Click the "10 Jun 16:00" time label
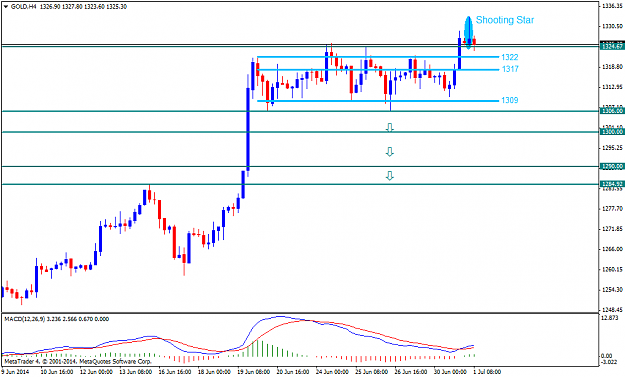 point(56,372)
